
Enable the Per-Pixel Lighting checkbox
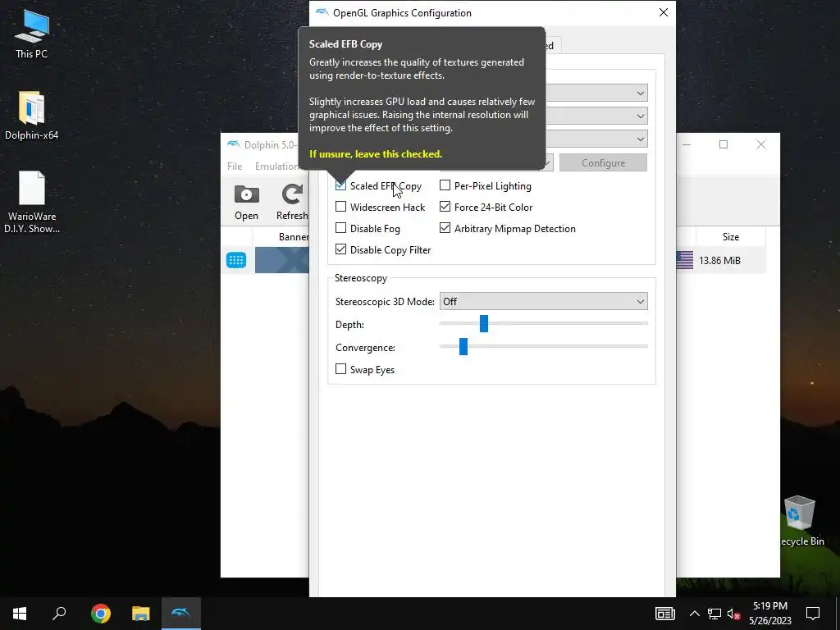coord(445,185)
